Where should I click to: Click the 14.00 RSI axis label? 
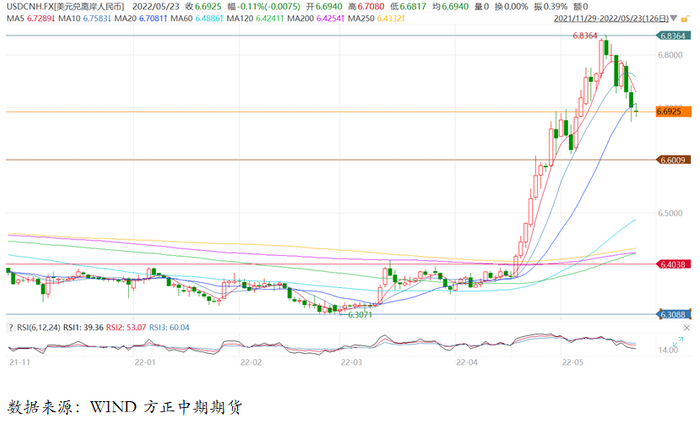pyautogui.click(x=668, y=350)
